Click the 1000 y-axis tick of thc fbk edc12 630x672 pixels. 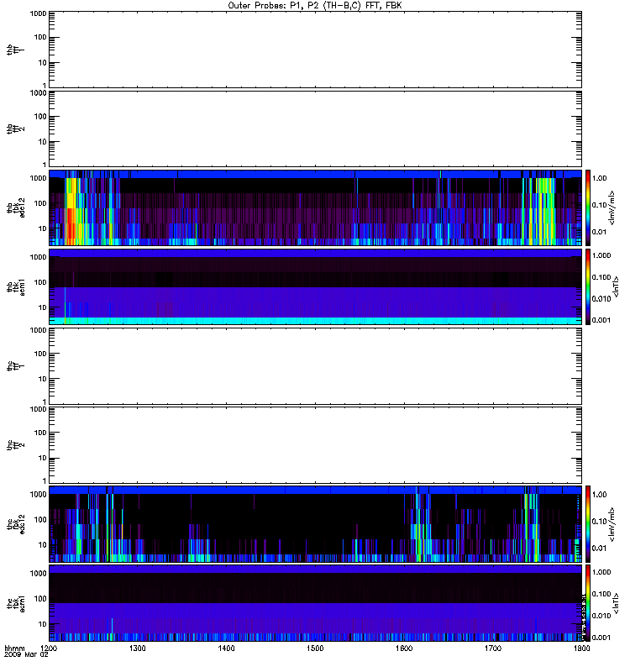tap(38, 494)
